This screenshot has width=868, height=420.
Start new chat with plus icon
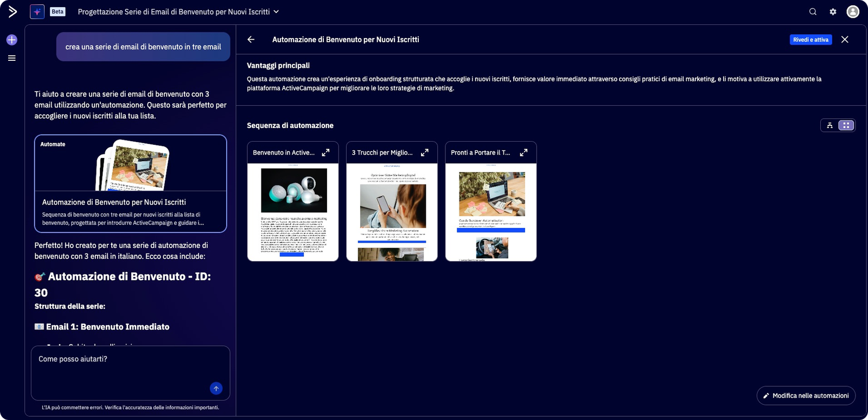pyautogui.click(x=12, y=40)
